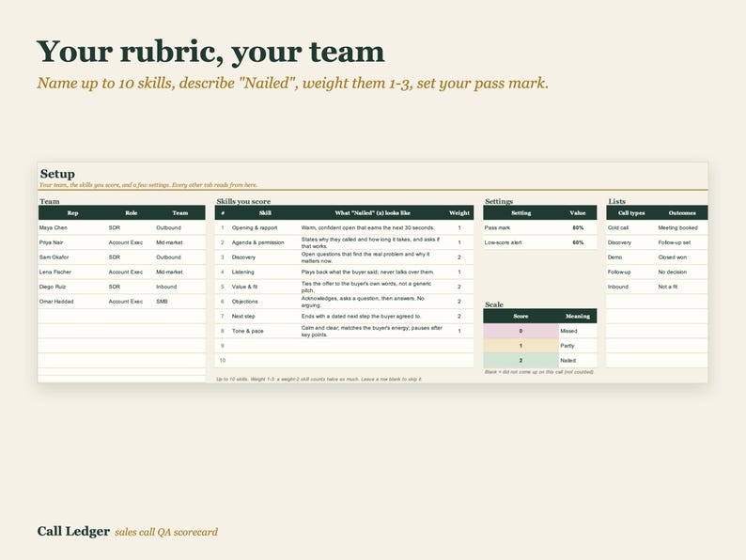Image resolution: width=746 pixels, height=560 pixels.
Task: Click Omar Haddad's 'SMB' team cell
Action: click(179, 302)
